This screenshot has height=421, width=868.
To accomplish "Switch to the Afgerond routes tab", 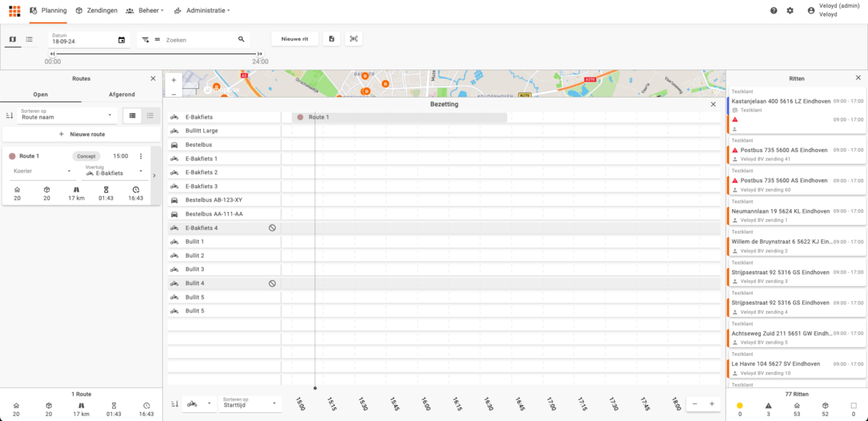I will pos(122,95).
